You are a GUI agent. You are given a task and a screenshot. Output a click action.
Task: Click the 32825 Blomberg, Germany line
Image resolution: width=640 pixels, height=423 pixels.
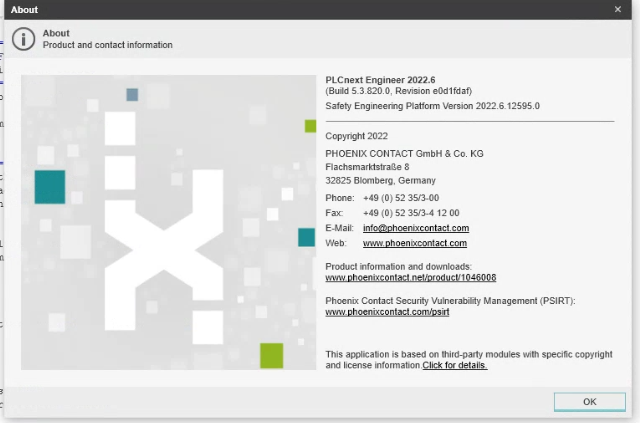[x=380, y=180]
